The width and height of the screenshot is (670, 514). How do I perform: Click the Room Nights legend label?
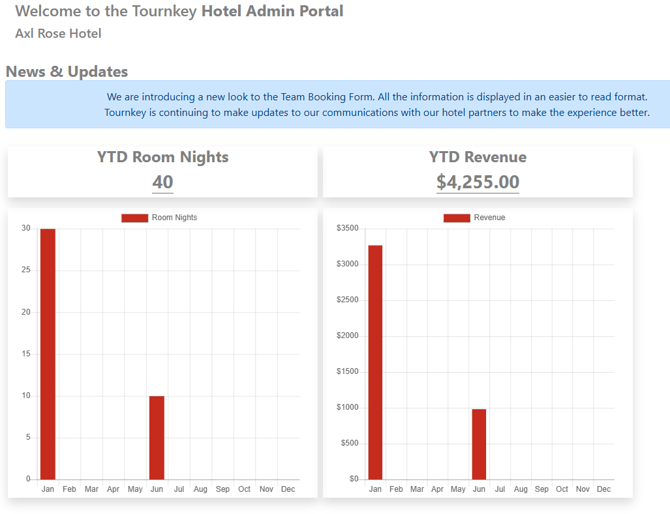coord(174,218)
